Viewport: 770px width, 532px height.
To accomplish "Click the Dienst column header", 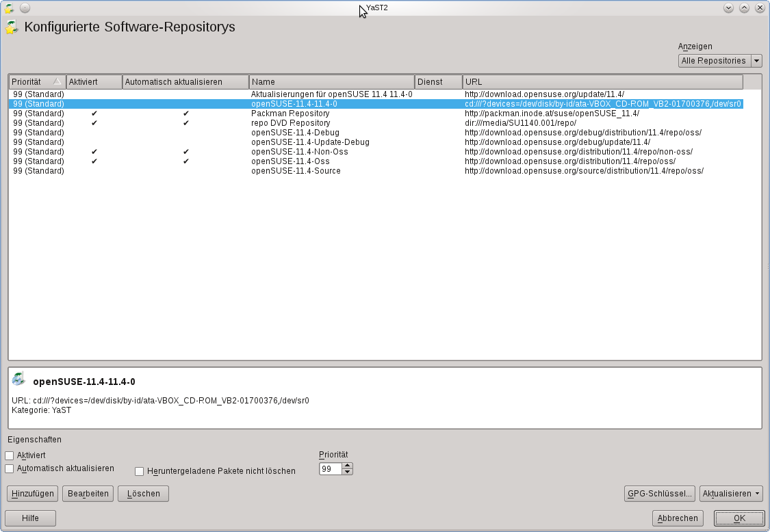I will coord(439,82).
